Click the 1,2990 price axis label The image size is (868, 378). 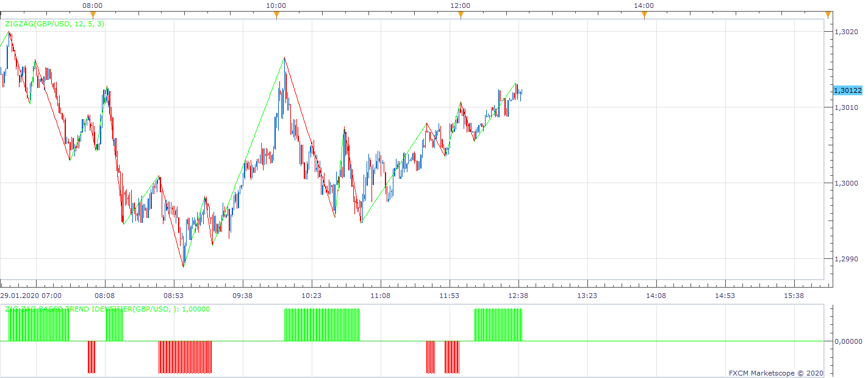click(845, 259)
